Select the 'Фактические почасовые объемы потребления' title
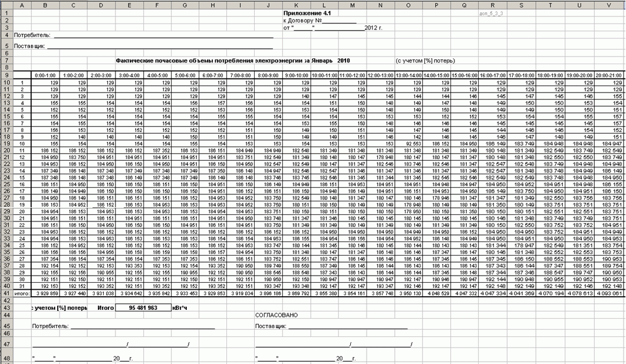 tap(233, 61)
